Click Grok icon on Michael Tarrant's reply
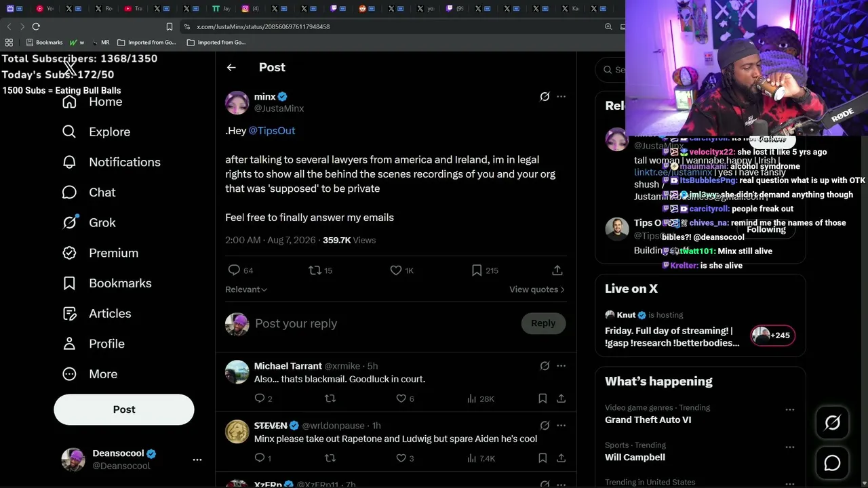Screen dimensions: 868x488 coord(545,366)
